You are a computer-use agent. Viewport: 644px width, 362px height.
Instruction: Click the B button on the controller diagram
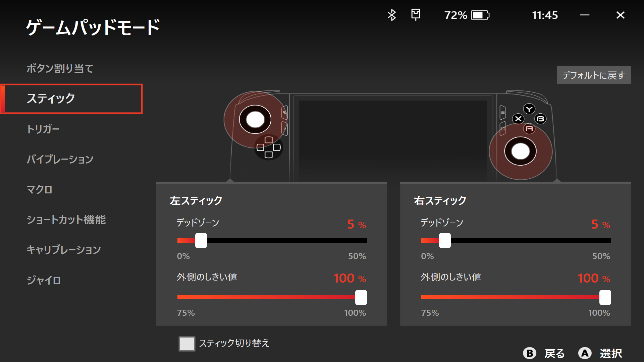coord(540,119)
